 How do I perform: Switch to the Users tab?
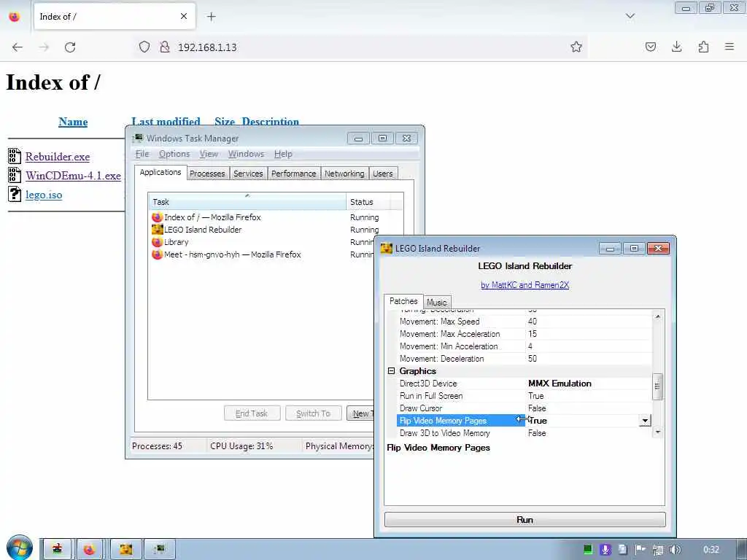coord(383,174)
